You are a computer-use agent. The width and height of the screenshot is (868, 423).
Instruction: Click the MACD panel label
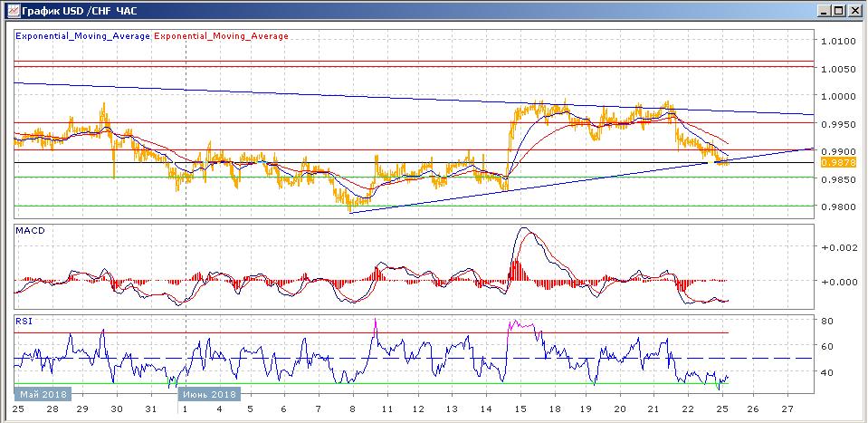pos(31,230)
